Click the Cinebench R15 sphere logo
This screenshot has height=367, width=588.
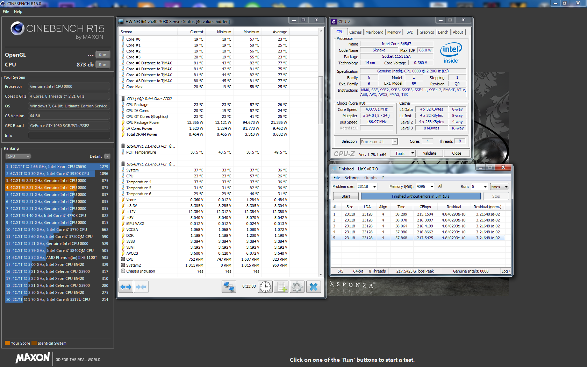click(x=17, y=28)
